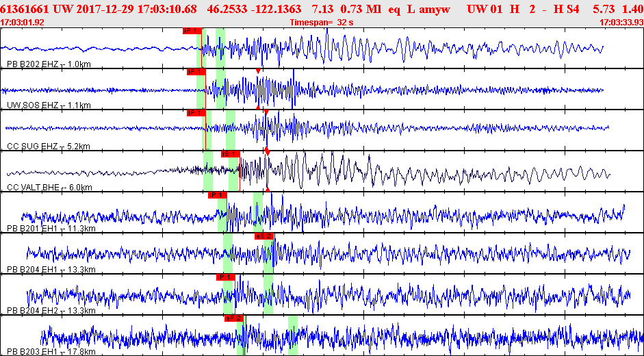This screenshot has width=644, height=356.
Task: Select the iP 1 pick flag on PB B201 EH1
Action: click(x=217, y=195)
